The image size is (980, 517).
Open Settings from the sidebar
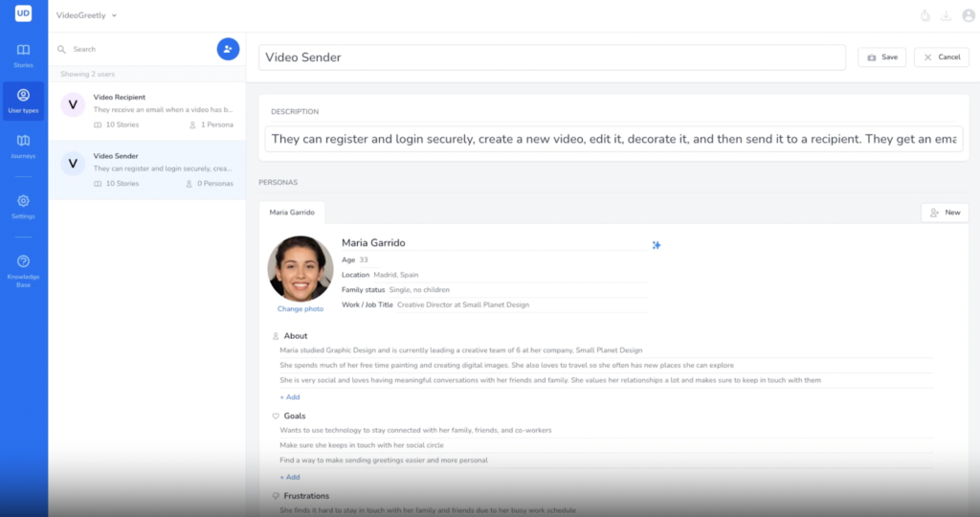pyautogui.click(x=23, y=207)
